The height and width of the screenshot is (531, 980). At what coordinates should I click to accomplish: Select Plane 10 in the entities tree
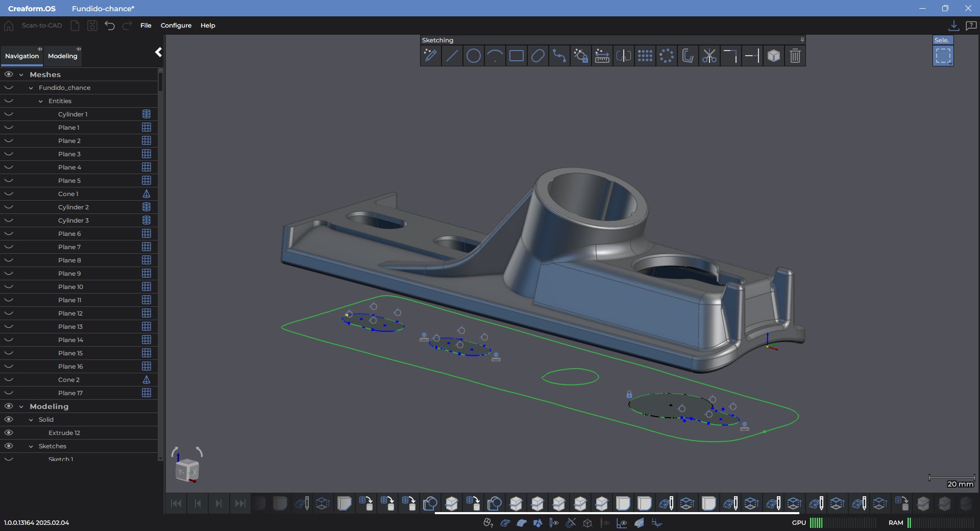pyautogui.click(x=70, y=287)
